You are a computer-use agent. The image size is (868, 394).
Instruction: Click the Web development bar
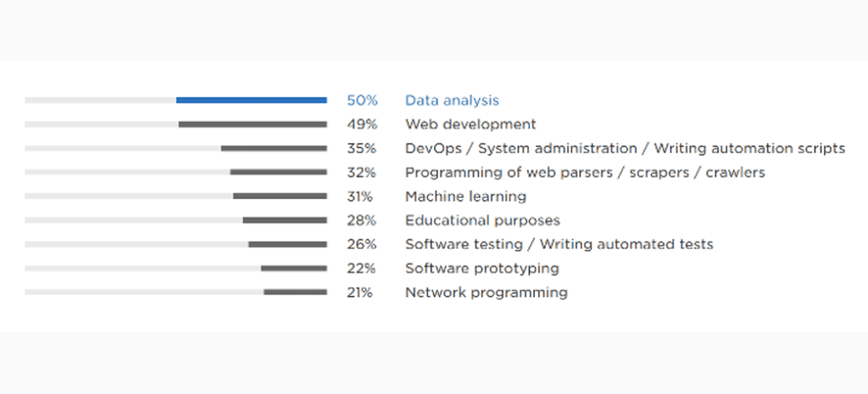point(253,125)
